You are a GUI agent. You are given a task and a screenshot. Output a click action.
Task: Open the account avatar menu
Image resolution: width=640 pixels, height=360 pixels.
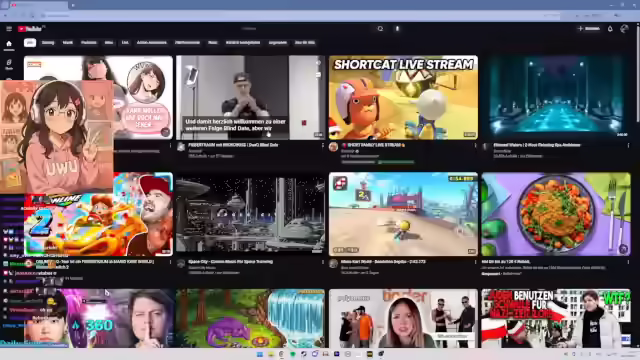624,29
